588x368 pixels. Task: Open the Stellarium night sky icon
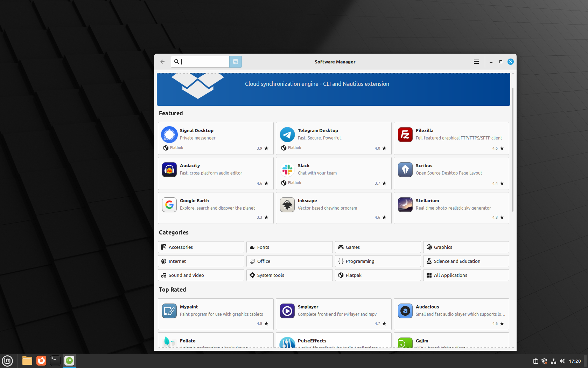point(405,205)
